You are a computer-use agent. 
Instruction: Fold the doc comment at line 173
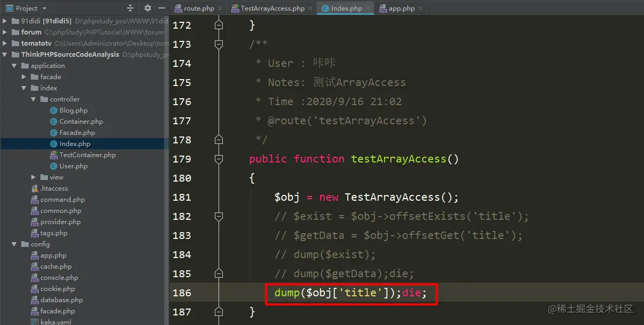(219, 44)
